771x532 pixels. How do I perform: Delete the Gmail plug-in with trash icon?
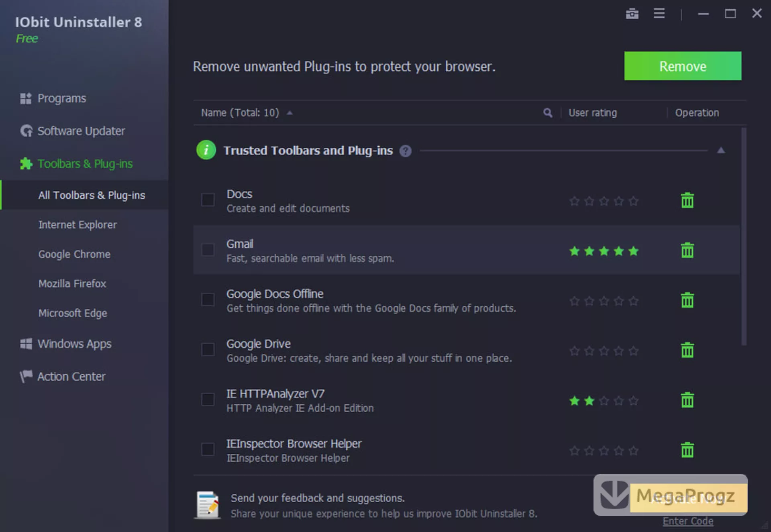[687, 250]
